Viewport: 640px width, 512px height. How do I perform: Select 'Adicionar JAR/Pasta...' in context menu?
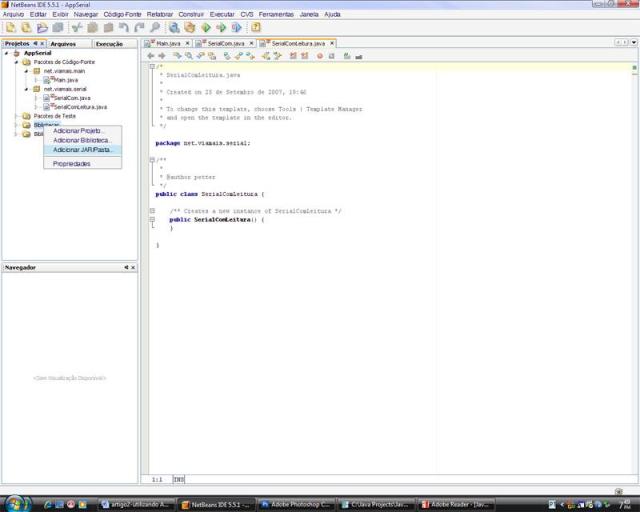(83, 150)
